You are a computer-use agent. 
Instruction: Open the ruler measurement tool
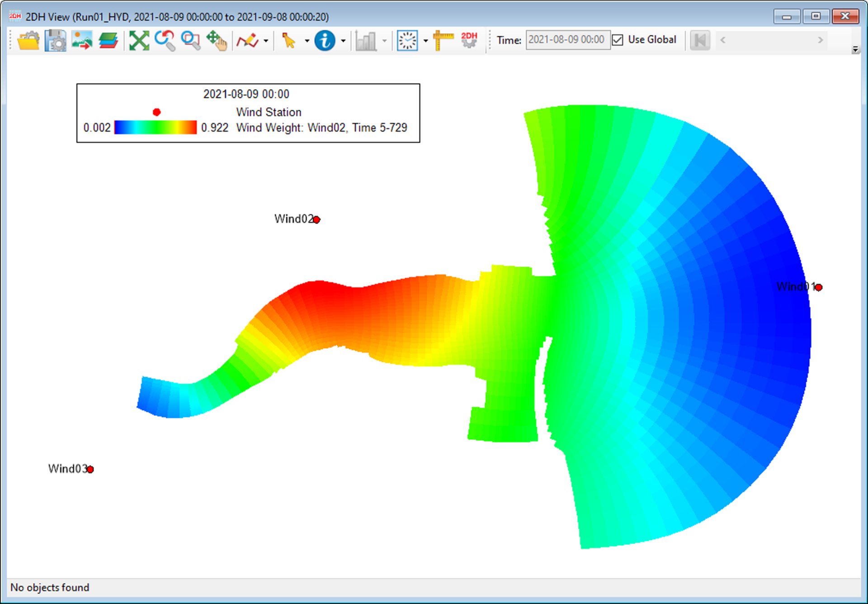[x=443, y=40]
